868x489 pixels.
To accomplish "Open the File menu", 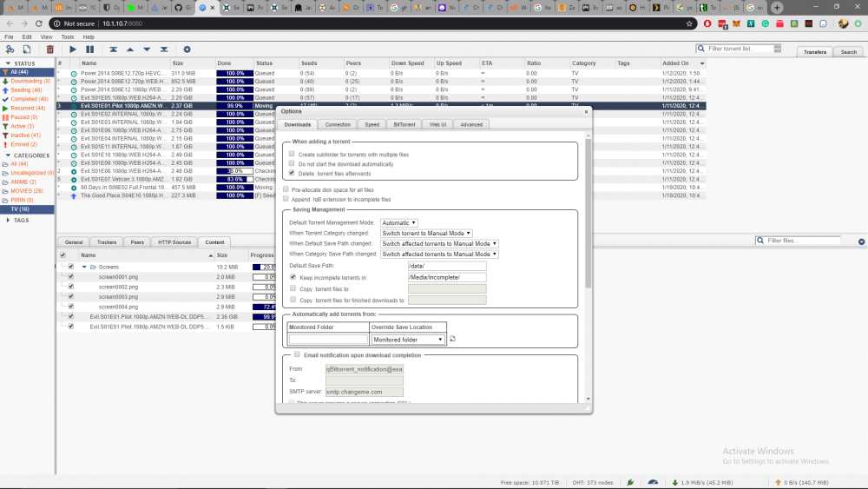I will [9, 37].
